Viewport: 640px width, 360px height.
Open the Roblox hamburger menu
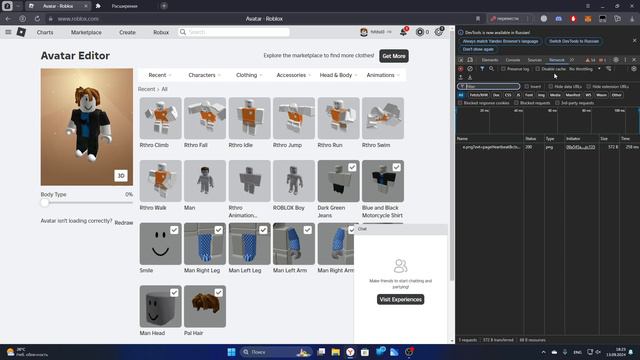pyautogui.click(x=8, y=32)
